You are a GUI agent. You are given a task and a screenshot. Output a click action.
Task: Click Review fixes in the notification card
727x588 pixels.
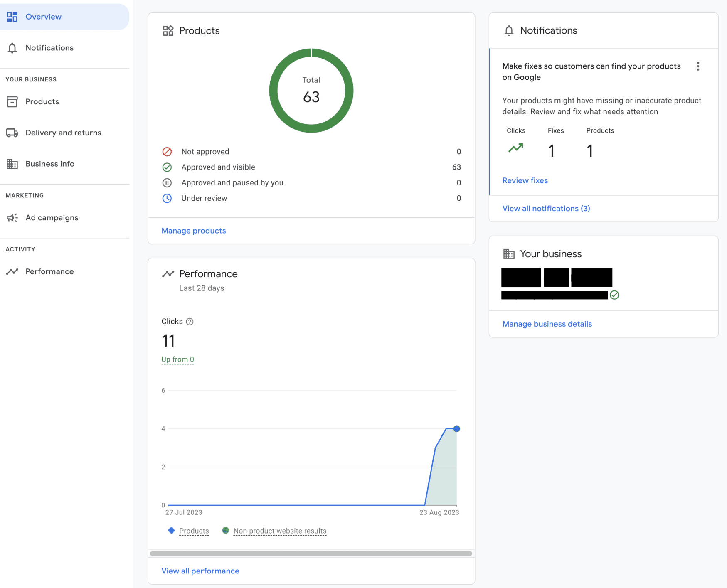(525, 180)
